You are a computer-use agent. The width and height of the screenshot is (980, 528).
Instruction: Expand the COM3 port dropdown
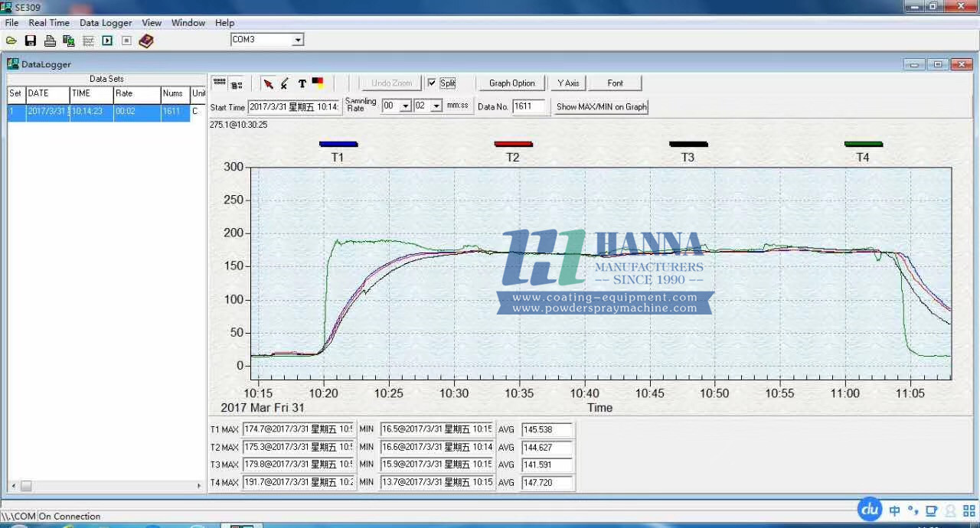[x=298, y=40]
